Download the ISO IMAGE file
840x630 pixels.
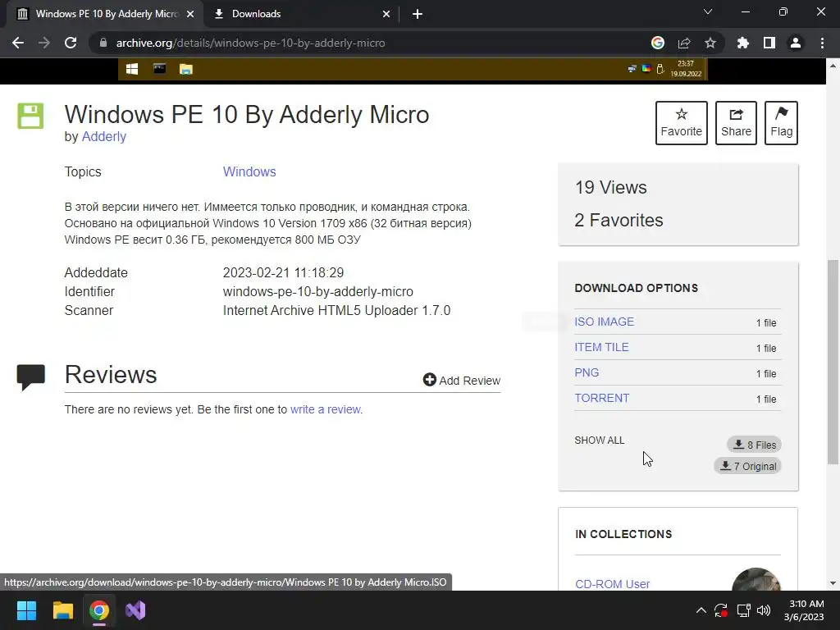(x=604, y=322)
